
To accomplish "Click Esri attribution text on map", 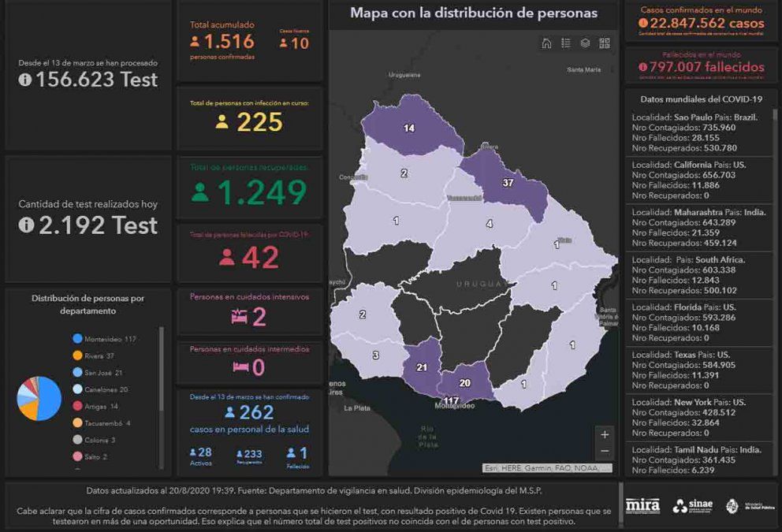I will 547,467.
